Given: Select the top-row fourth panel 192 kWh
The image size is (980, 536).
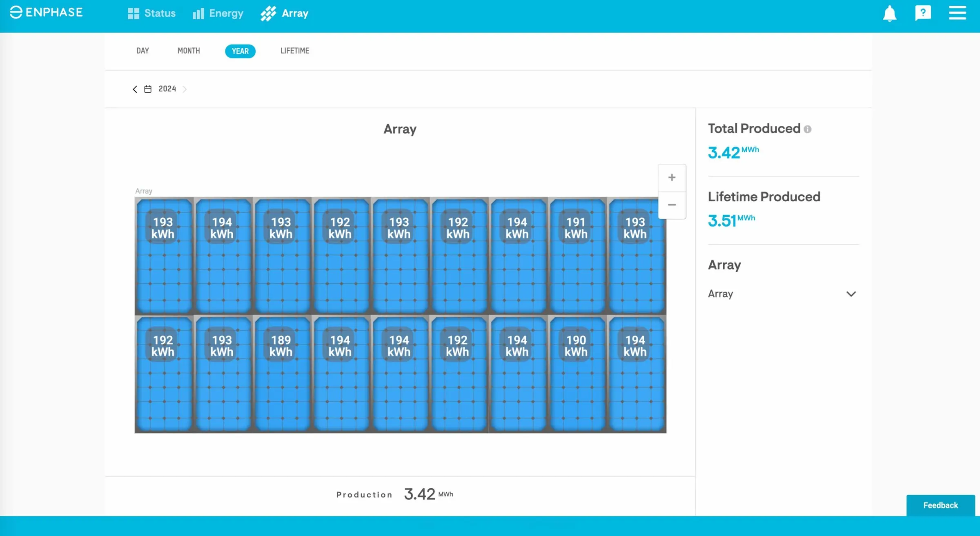Looking at the screenshot, I should click(x=341, y=256).
